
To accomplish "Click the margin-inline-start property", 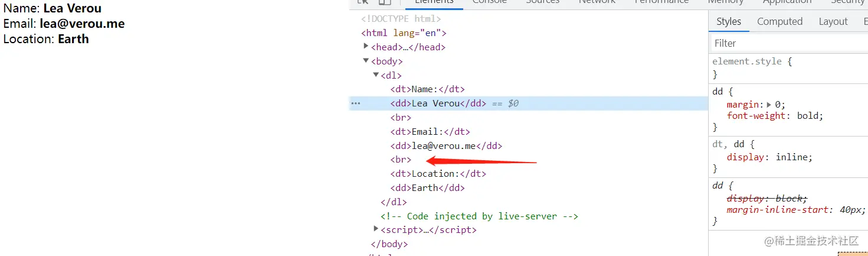I will [x=778, y=210].
